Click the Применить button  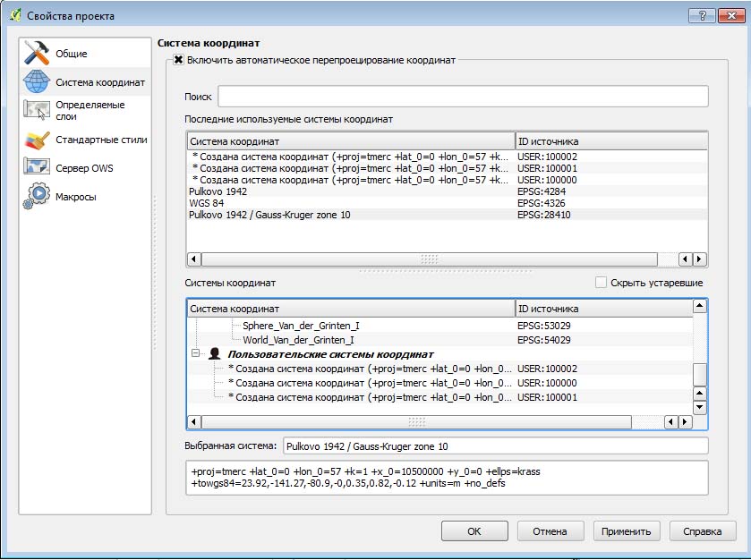[627, 530]
